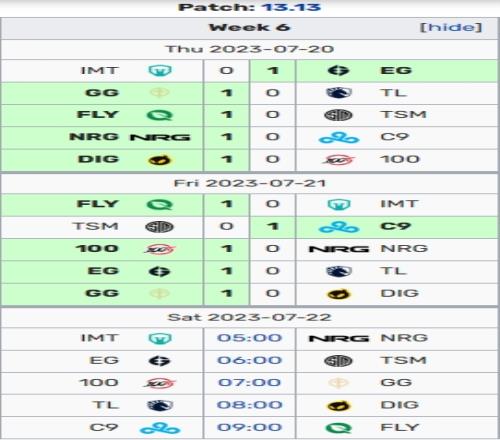Screen dimensions: 500x440
Task: Select the C9 logo in the Saturday 09:00 match
Action: (160, 428)
